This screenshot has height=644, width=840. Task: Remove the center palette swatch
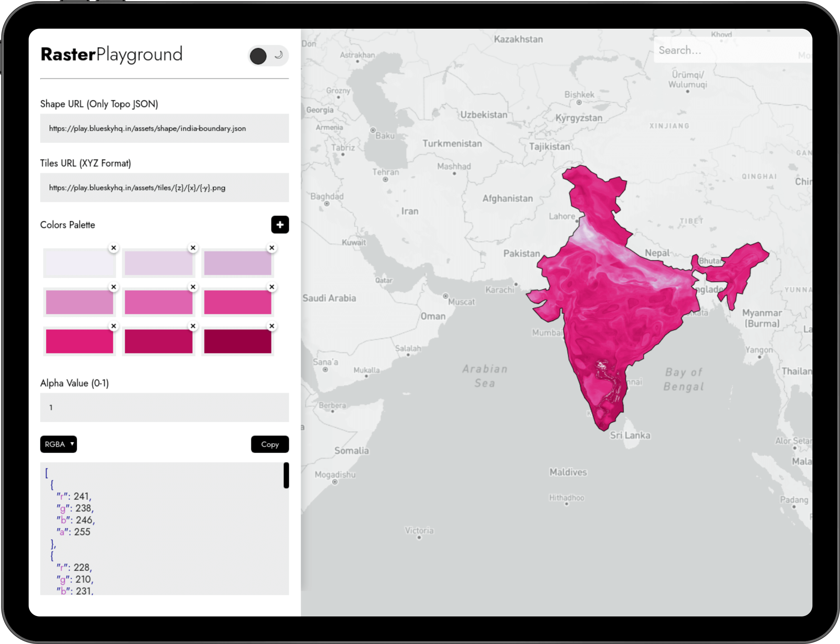193,287
